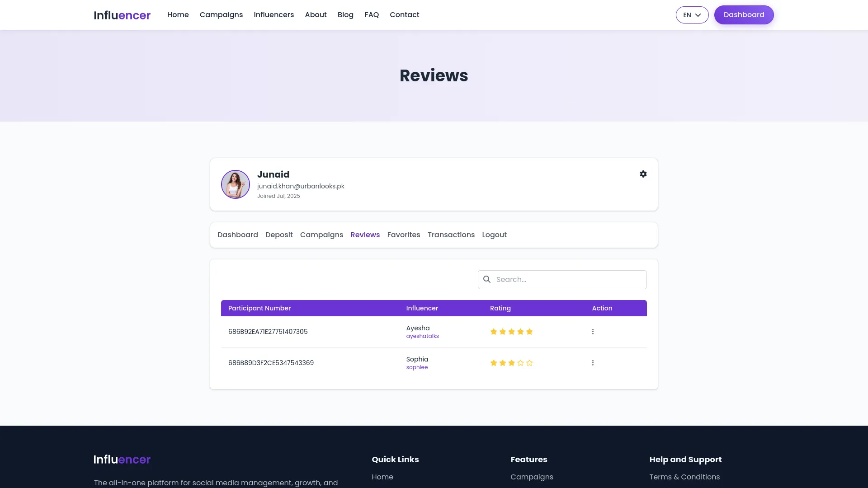Open profile settings gear icon
This screenshot has width=868, height=488.
pyautogui.click(x=643, y=174)
